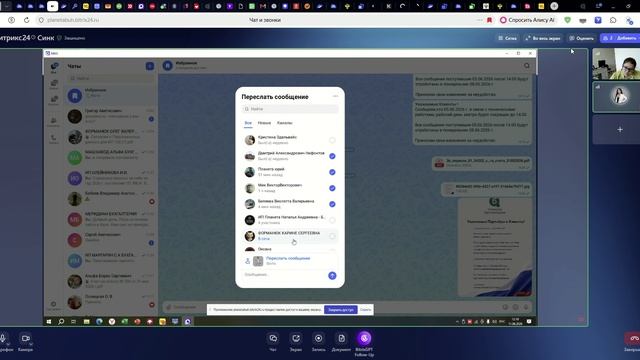Viewport: 640px width, 360px height.
Task: Select ФОРМАНЮК КАРИНЕ СЕРГЕЕВНА checkbox
Action: tap(332, 236)
